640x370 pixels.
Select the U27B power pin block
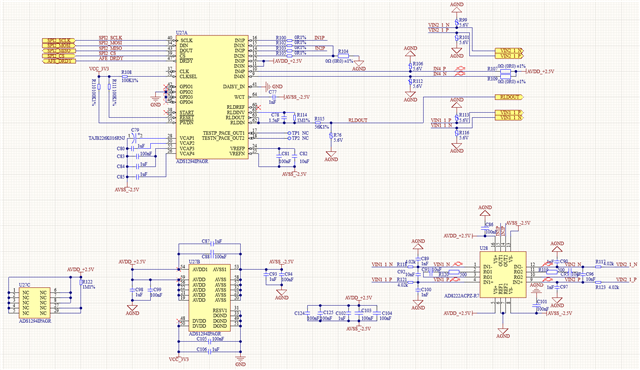point(209,298)
